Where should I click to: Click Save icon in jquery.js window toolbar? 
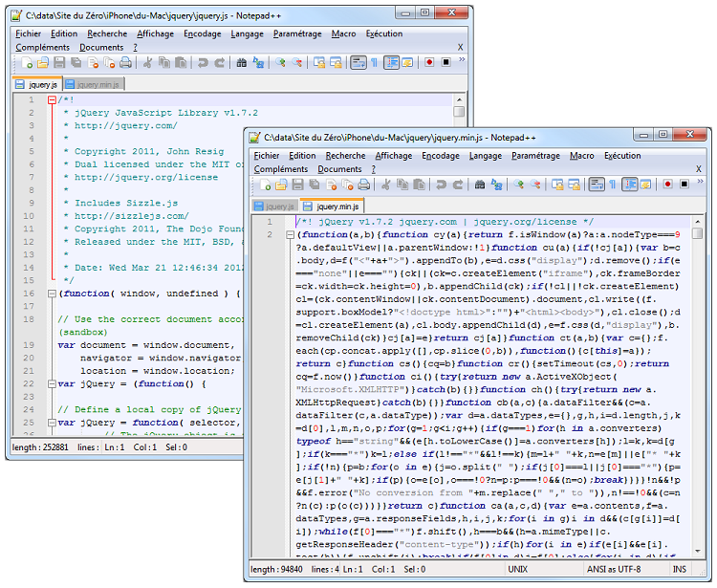click(x=59, y=63)
